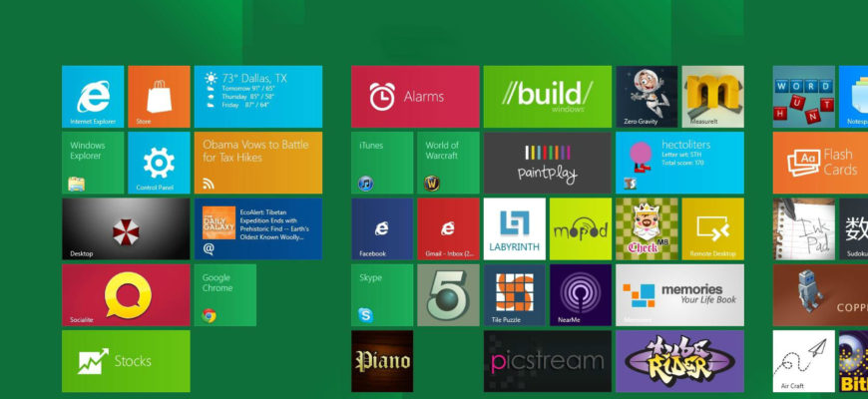Image resolution: width=868 pixels, height=399 pixels.
Task: Launch the Tube Rider game tile
Action: 679,361
